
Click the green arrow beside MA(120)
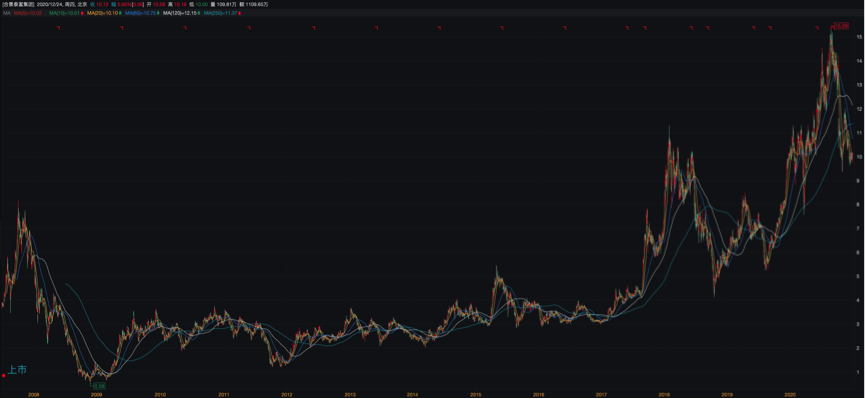coord(199,13)
